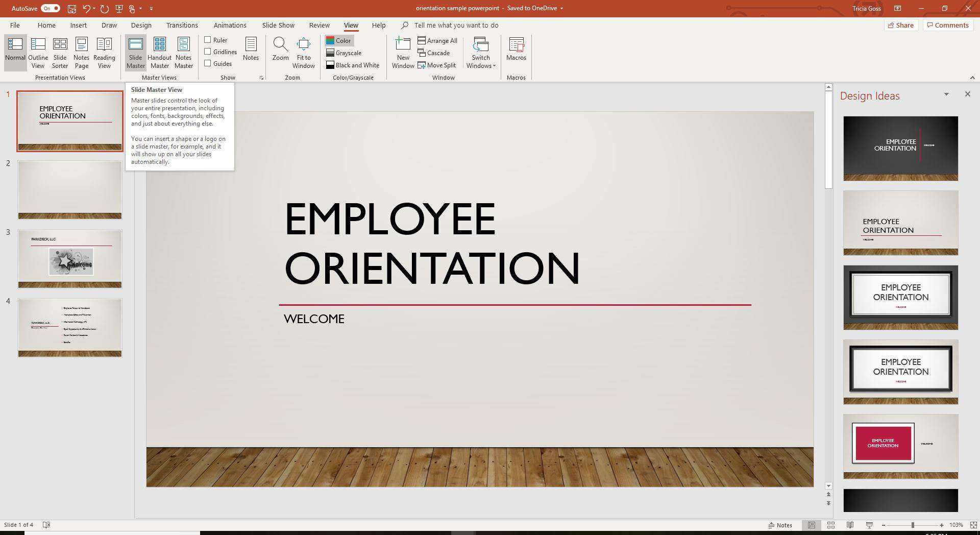
Task: Open the Comments pane
Action: pos(948,25)
